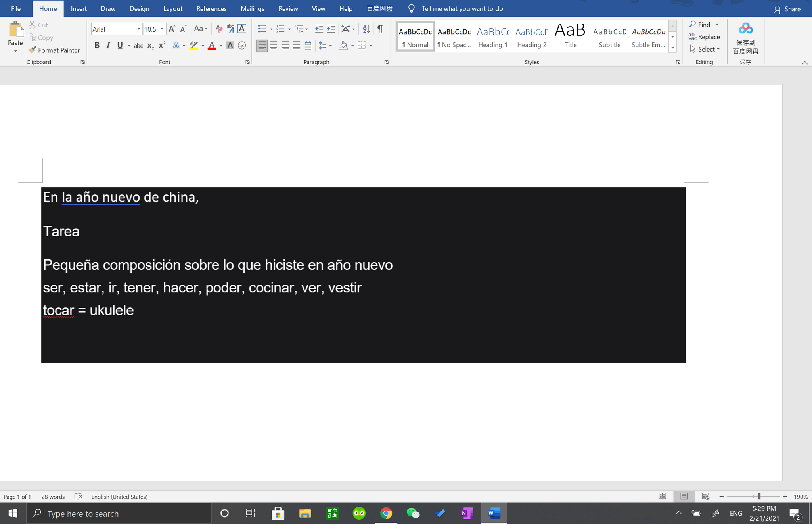The height and width of the screenshot is (524, 812).
Task: Toggle Italic formatting
Action: [108, 46]
